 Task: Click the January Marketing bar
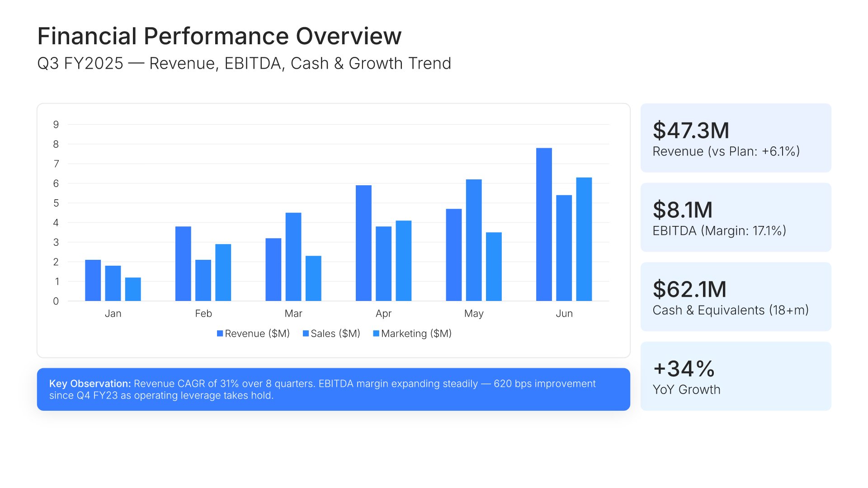pyautogui.click(x=133, y=289)
